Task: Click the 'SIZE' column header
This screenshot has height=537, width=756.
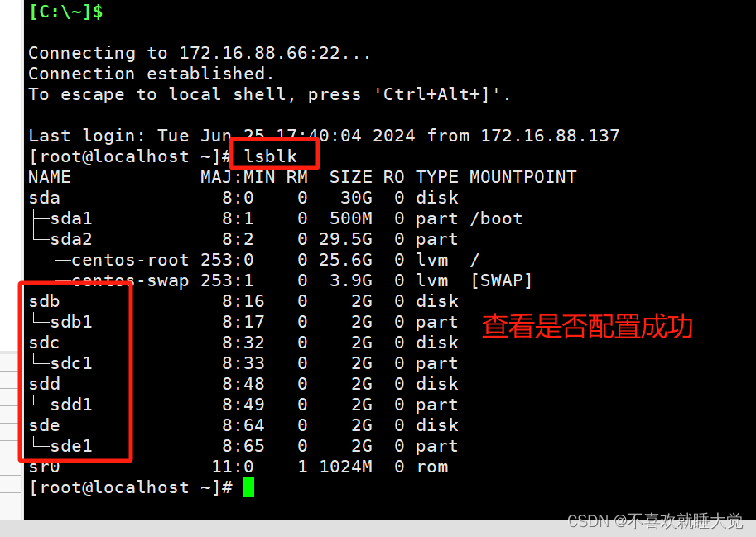Action: point(350,177)
